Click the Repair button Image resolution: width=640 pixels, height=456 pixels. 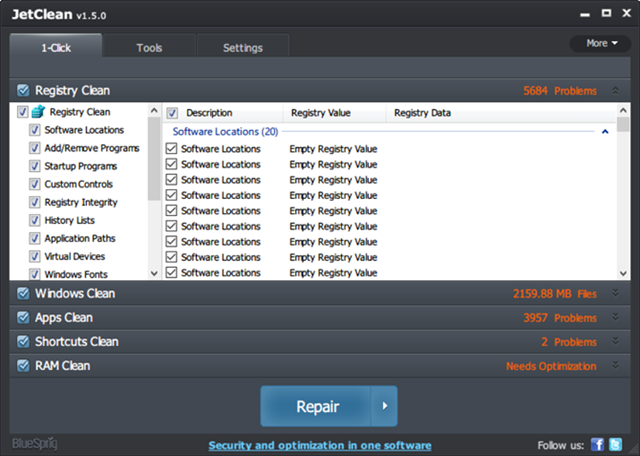point(316,406)
